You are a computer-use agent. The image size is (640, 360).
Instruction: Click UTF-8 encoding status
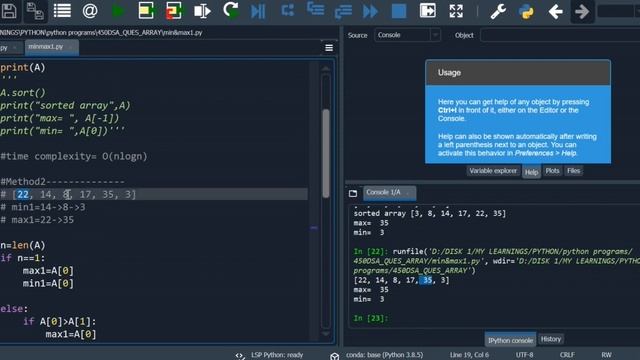pyautogui.click(x=524, y=355)
